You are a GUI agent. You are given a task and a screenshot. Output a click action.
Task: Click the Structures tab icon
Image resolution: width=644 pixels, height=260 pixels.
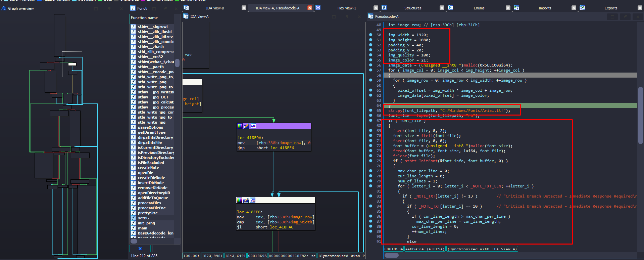384,7
